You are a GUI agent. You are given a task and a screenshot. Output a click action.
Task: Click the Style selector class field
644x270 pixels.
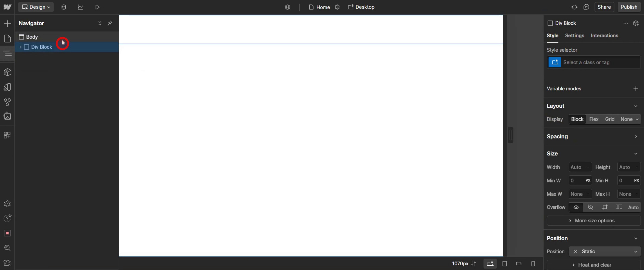tap(600, 62)
